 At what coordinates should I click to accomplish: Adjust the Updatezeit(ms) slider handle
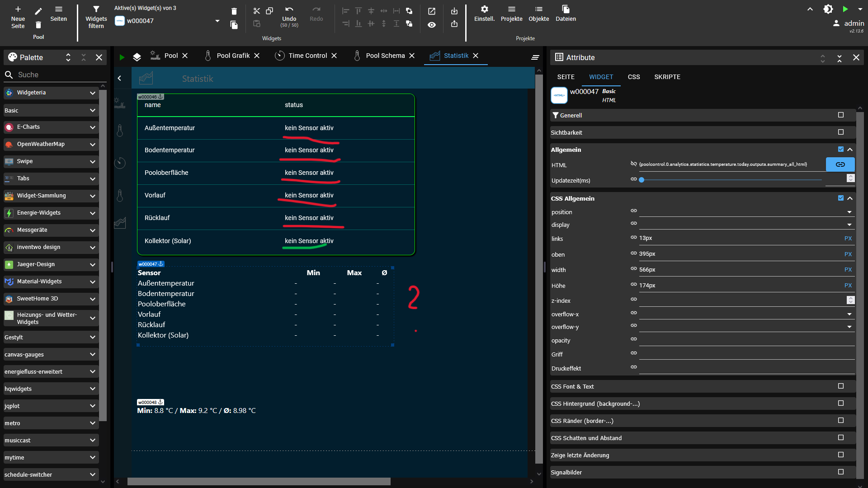point(642,180)
